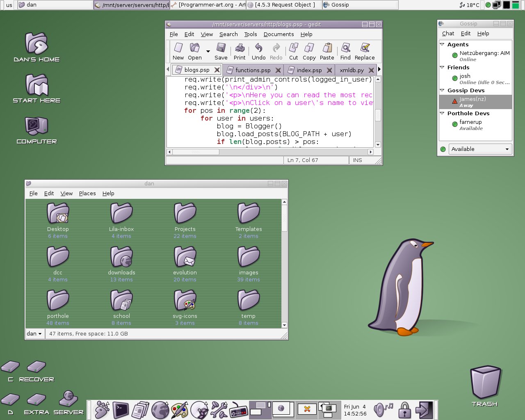525x420 pixels.
Task: Click the gedit vertical scrollbar thumb
Action: tap(378, 115)
